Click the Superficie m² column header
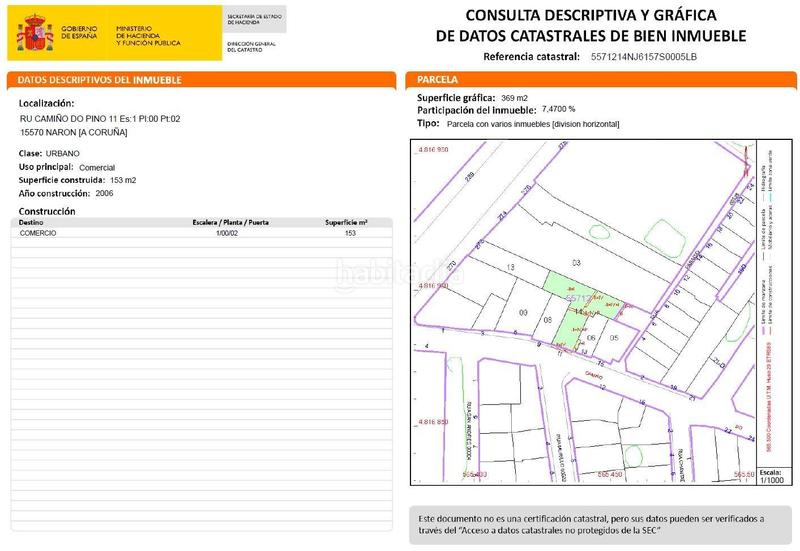The height and width of the screenshot is (551, 800). tap(347, 222)
